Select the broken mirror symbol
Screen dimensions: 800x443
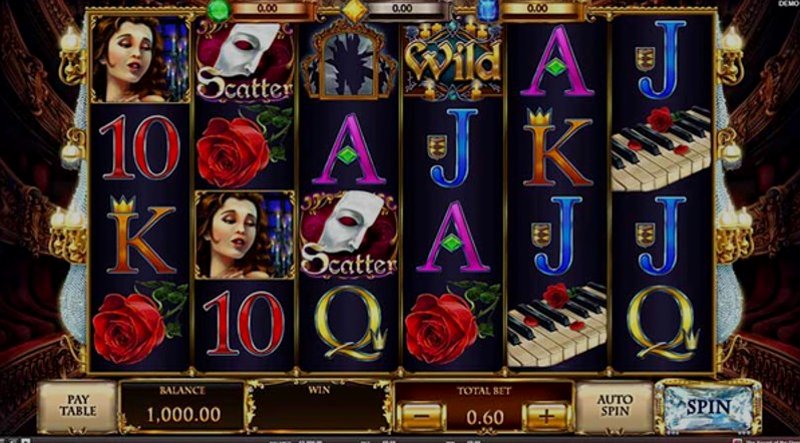pos(349,60)
